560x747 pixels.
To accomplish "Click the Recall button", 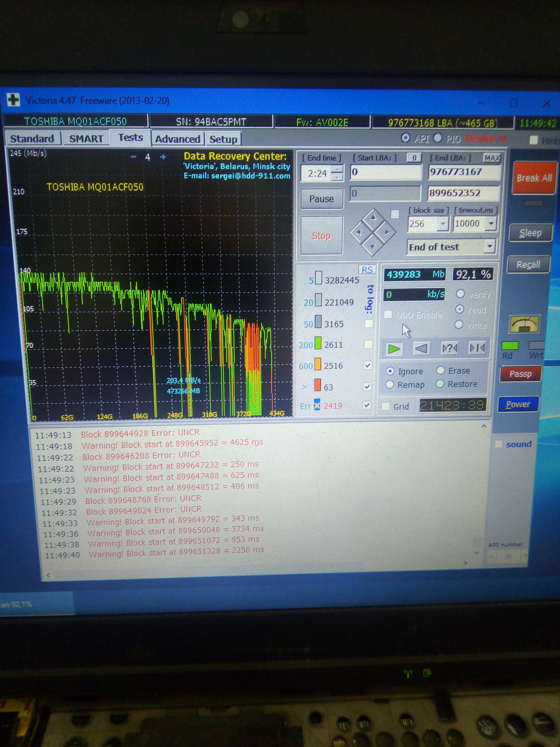I will (x=528, y=264).
